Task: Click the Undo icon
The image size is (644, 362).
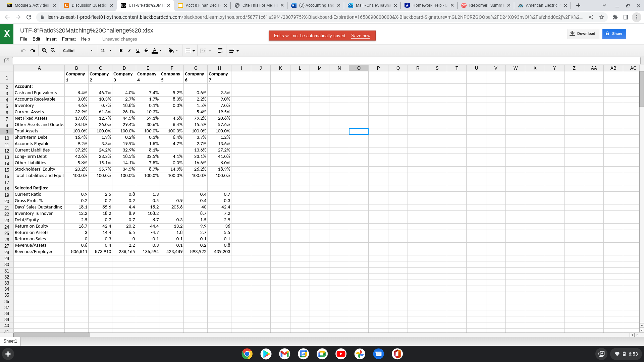Action: pyautogui.click(x=23, y=50)
